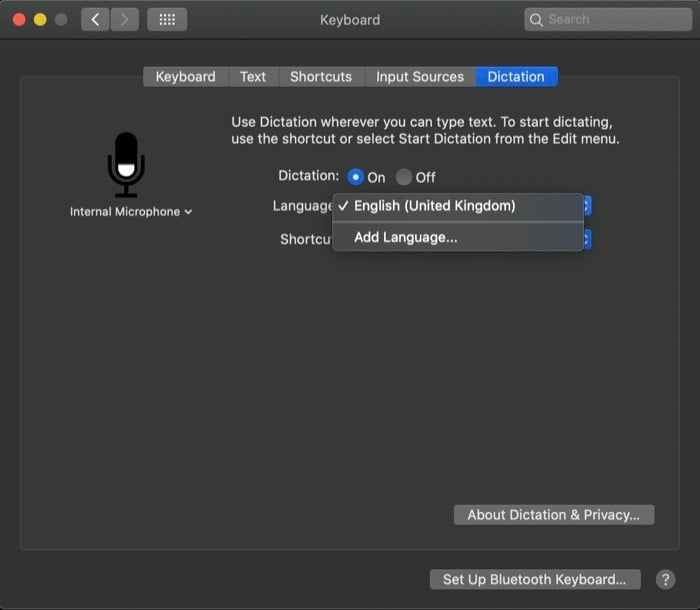700x610 pixels.
Task: Switch to the Text tab
Action: point(253,77)
